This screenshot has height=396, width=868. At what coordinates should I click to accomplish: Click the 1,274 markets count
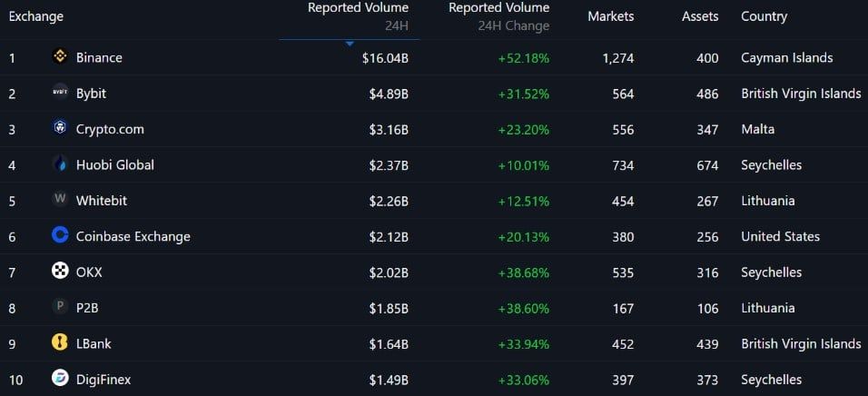617,58
